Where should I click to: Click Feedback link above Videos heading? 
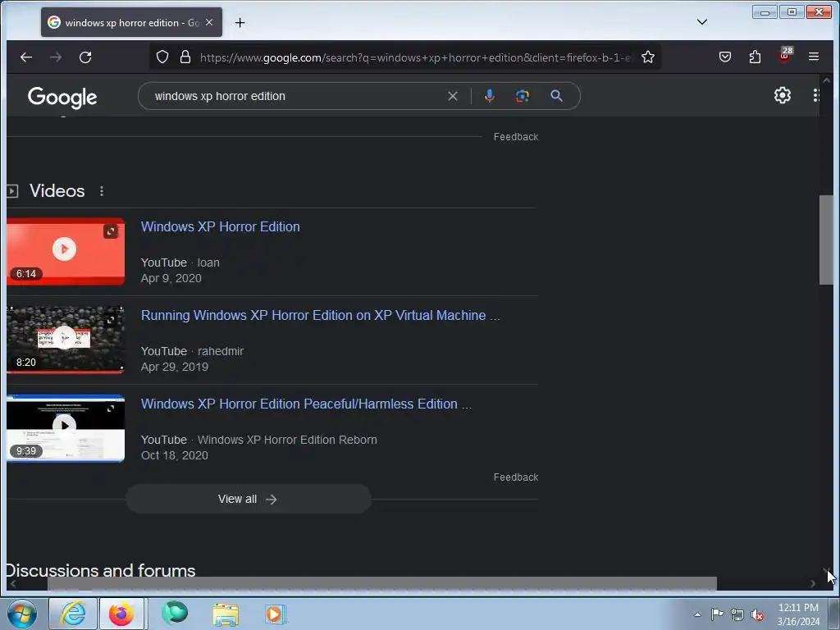(516, 137)
